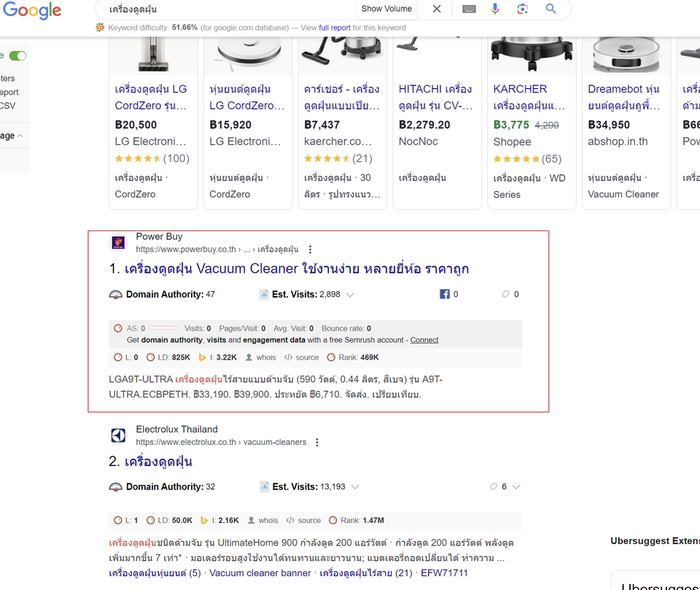Click AS score circle icon
This screenshot has width=700, height=590.
point(118,328)
